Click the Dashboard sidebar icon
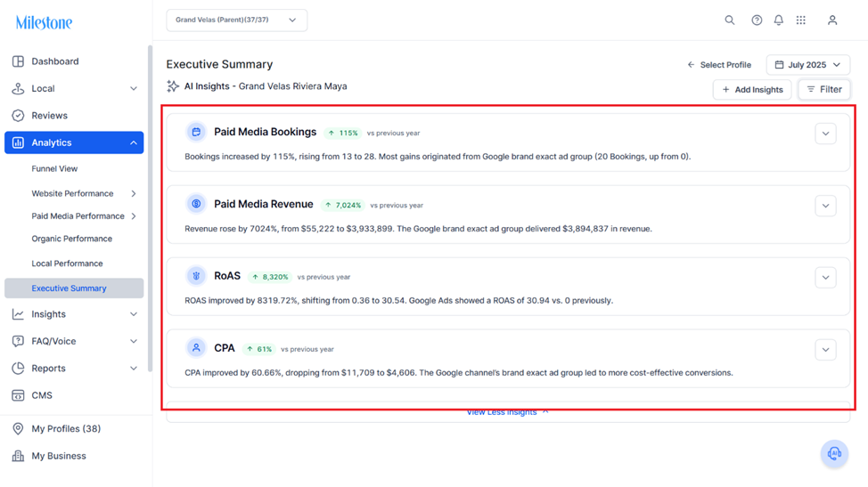 (18, 61)
